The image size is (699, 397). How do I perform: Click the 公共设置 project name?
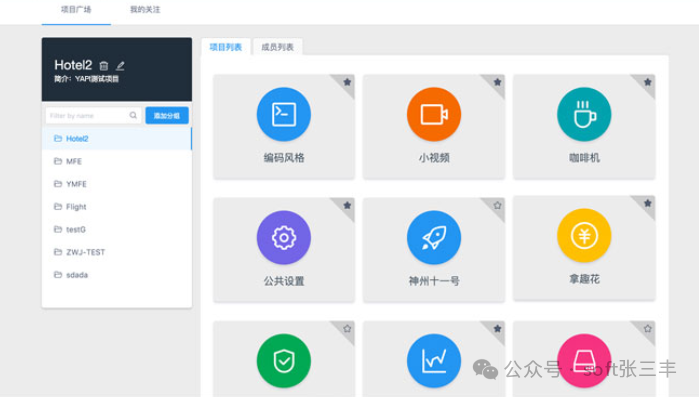(x=284, y=281)
